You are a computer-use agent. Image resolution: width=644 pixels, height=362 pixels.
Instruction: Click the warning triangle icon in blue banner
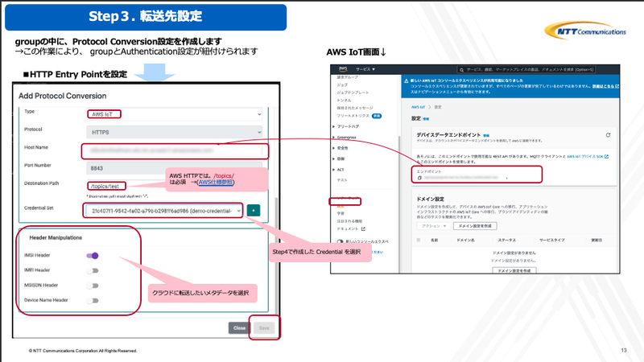pyautogui.click(x=407, y=81)
